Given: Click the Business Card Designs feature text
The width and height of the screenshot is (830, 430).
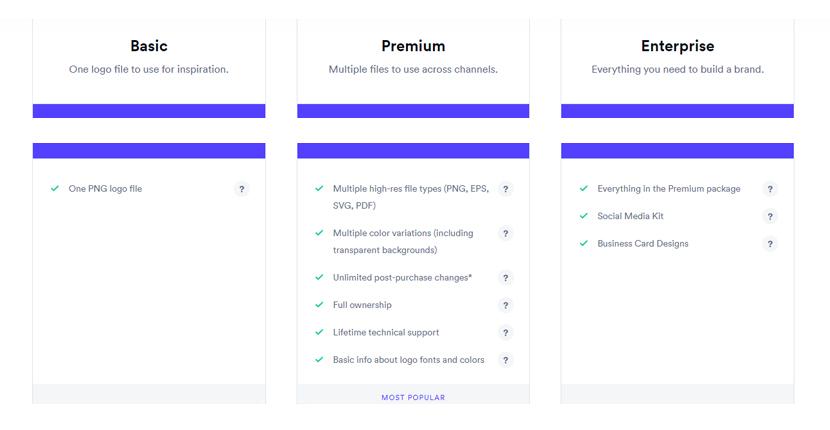Looking at the screenshot, I should [643, 244].
